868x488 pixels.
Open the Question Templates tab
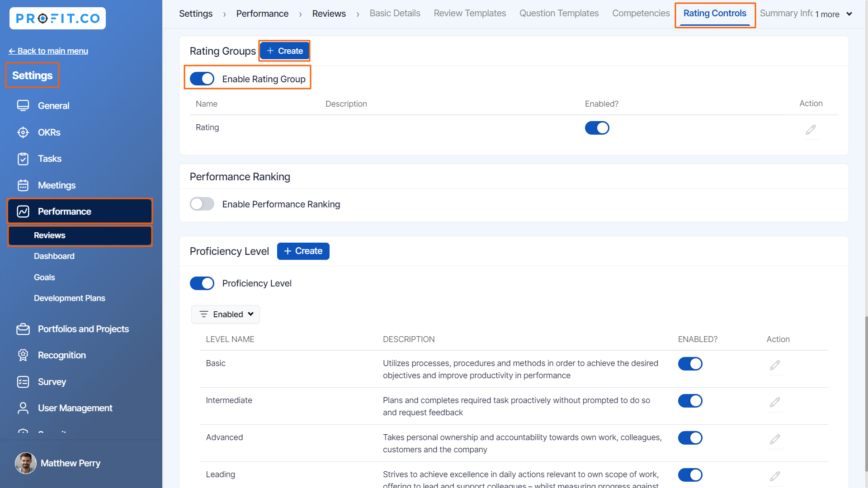tap(559, 14)
